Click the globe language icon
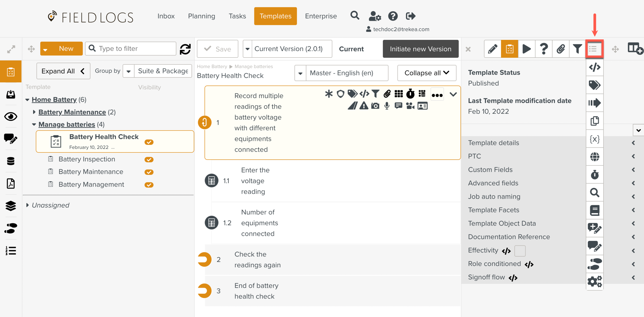Viewport: 644px width, 317px height. (x=595, y=157)
